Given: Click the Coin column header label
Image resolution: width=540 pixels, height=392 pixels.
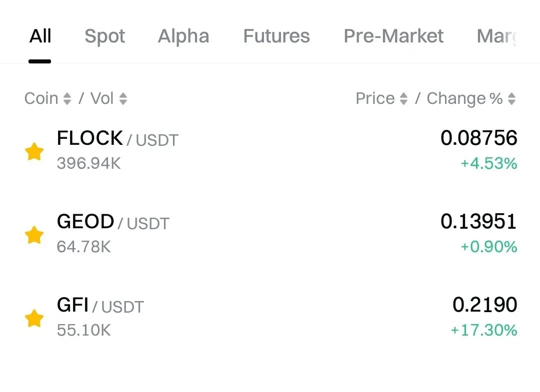Looking at the screenshot, I should click(41, 99).
